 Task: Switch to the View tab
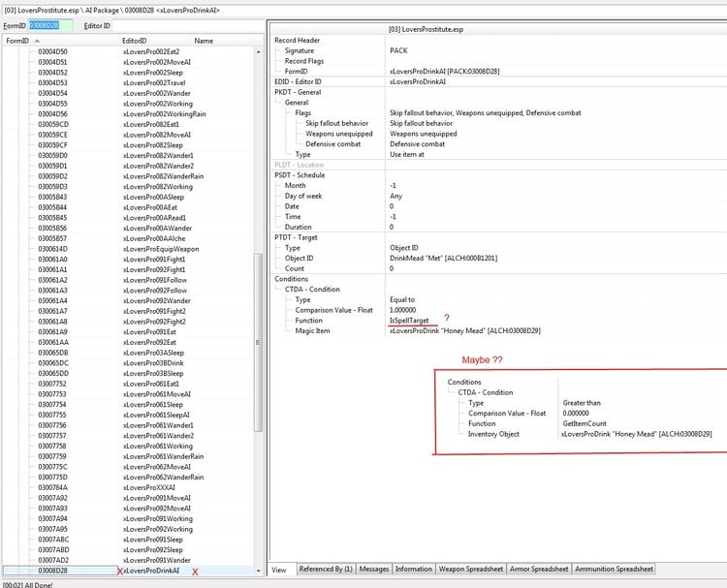(281, 570)
